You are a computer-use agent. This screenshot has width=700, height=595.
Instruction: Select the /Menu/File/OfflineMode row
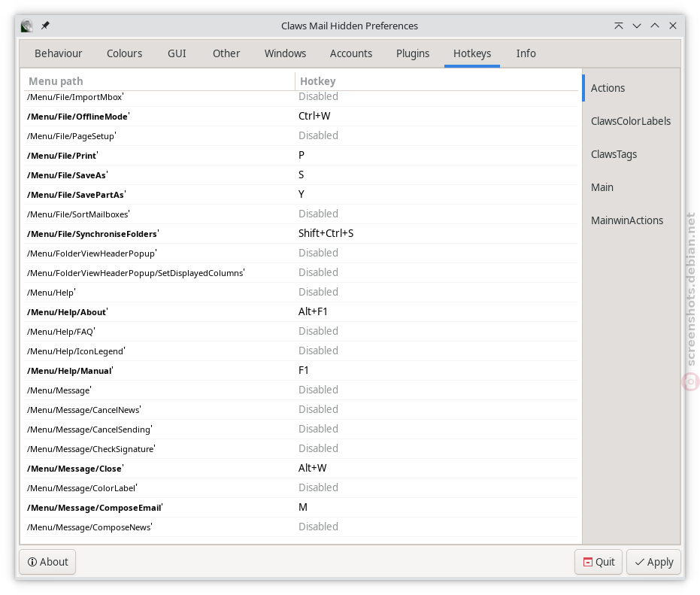(x=302, y=117)
